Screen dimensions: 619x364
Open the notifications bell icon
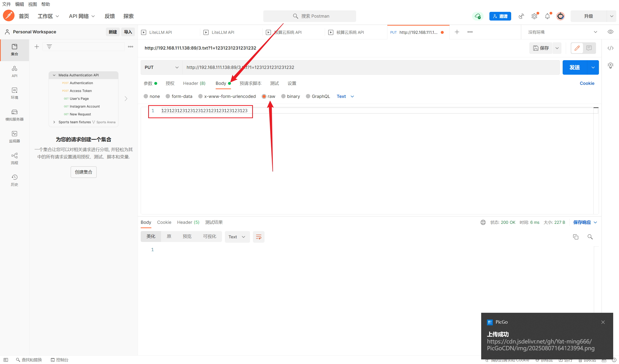[547, 16]
